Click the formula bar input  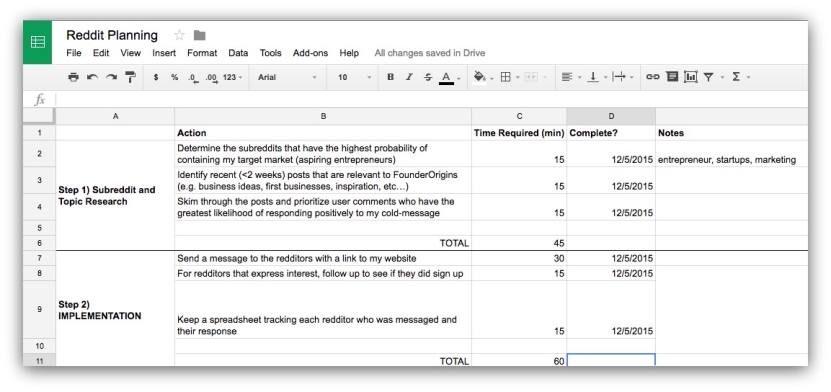[432, 99]
